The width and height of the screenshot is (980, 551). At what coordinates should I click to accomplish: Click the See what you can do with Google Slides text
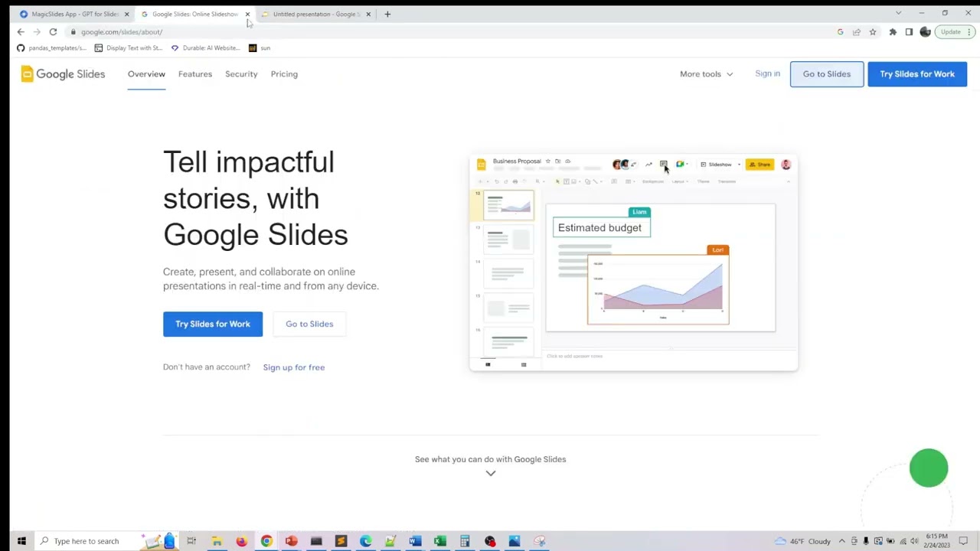point(490,459)
